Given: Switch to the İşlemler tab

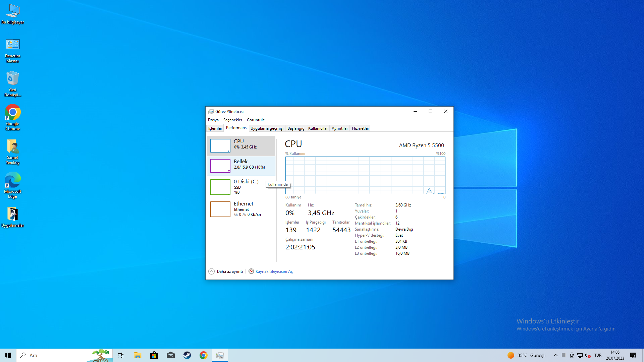Looking at the screenshot, I should coord(215,128).
